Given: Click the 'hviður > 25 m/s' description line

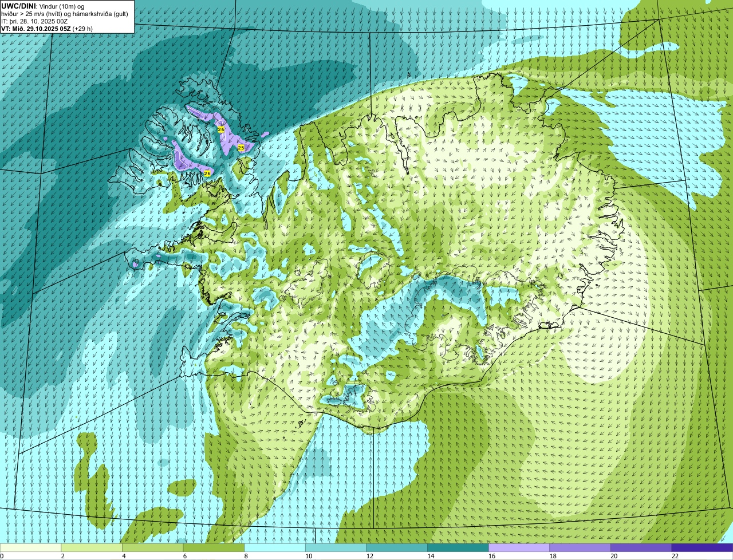Looking at the screenshot, I should 65,13.
